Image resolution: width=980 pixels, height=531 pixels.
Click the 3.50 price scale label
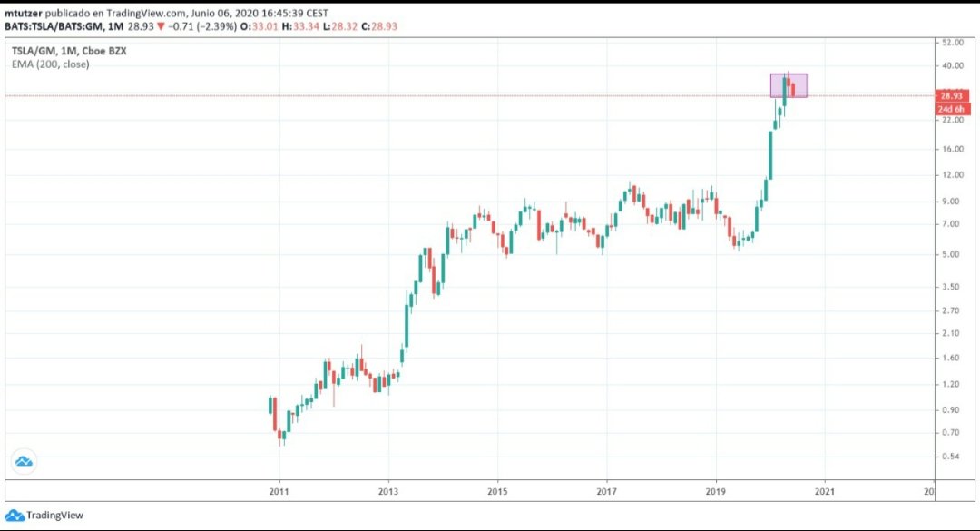pos(951,287)
